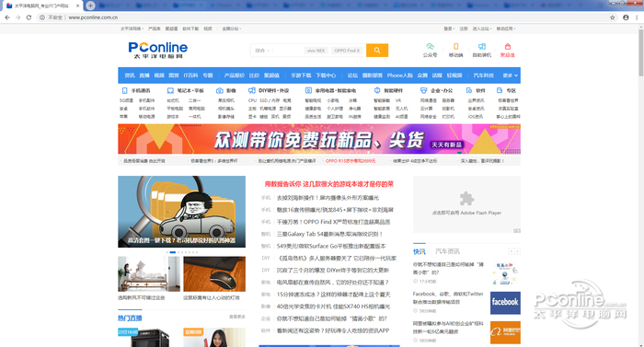Image resolution: width=644 pixels, height=347 pixels.
Task: Open the 公众号 WeChat icon
Action: [x=430, y=46]
